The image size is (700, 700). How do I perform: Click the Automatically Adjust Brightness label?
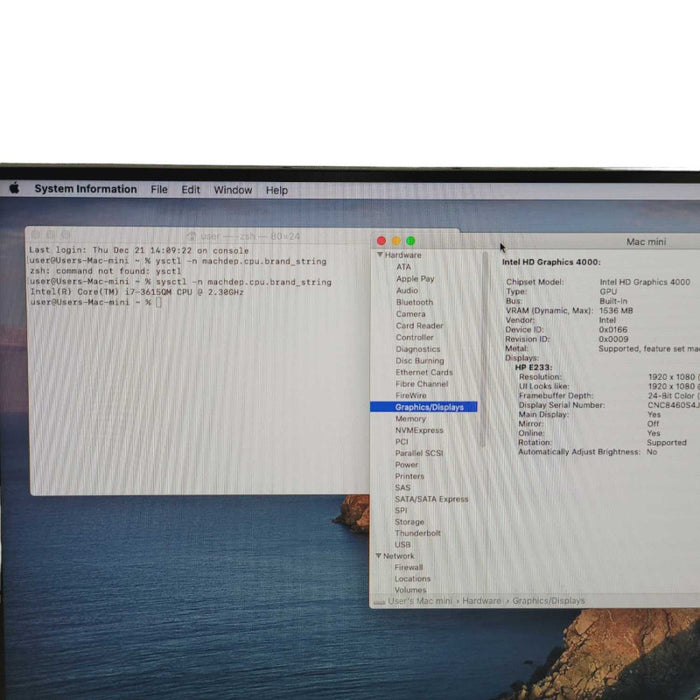[x=579, y=452]
